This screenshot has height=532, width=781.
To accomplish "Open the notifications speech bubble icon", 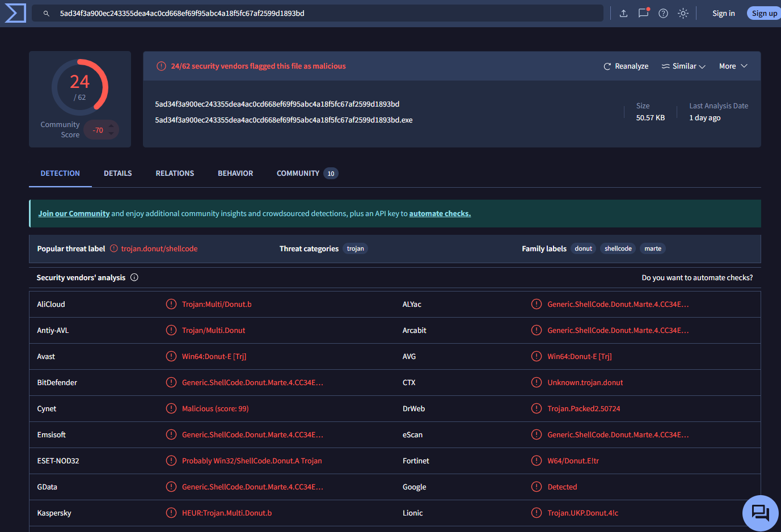I will 643,13.
